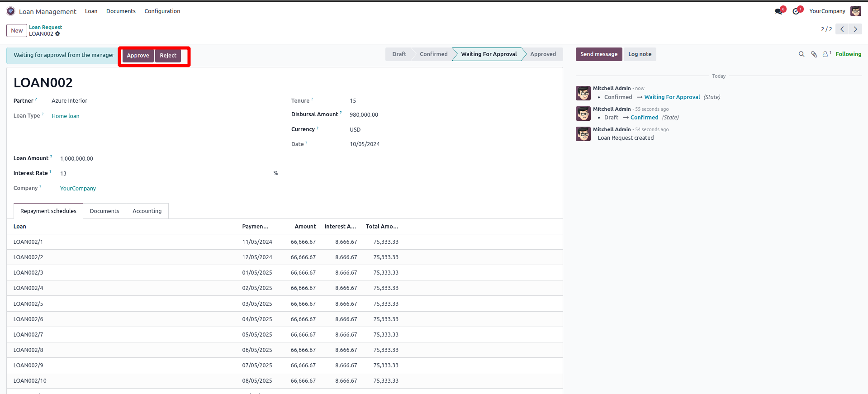Click Log note button
This screenshot has width=868, height=394.
[640, 54]
